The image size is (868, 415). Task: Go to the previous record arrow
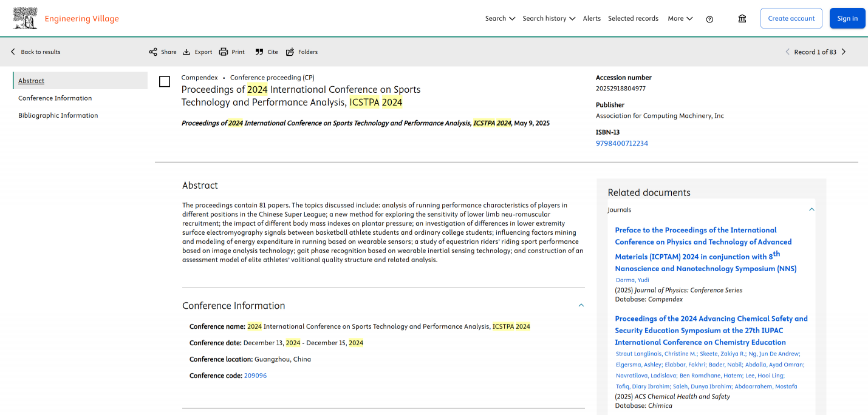pyautogui.click(x=788, y=52)
